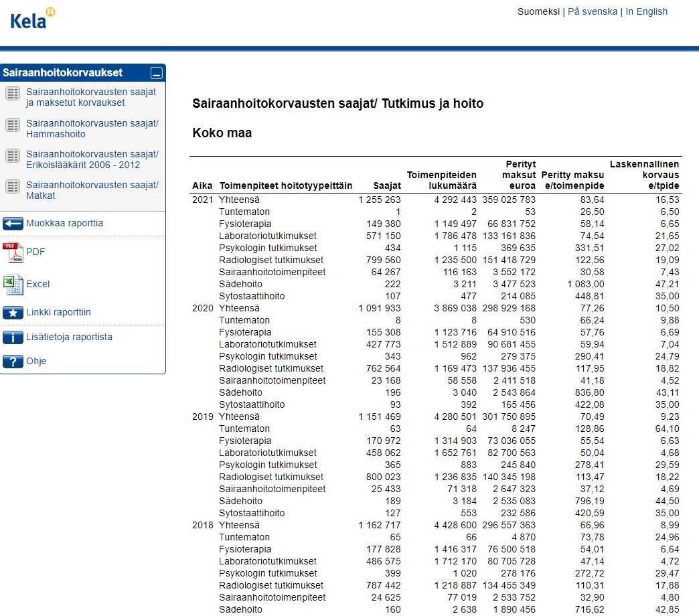This screenshot has width=699, height=616.
Task: Click value 571 150 for 2021 Laboratoriotutkimukset
Action: [x=384, y=236]
